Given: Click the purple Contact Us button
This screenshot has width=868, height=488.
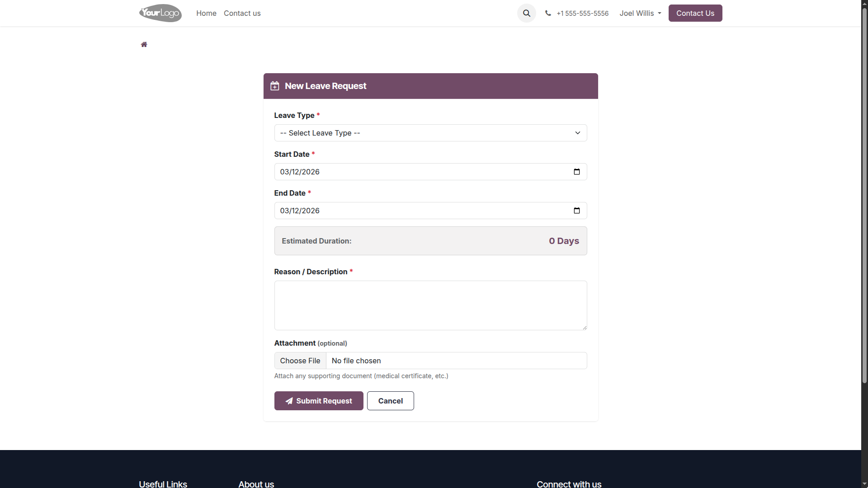Looking at the screenshot, I should (695, 13).
